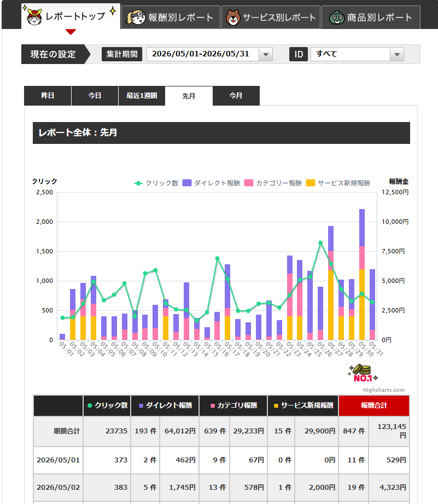The width and height of the screenshot is (438, 504).
Task: Switch to 商品別レポート tab
Action: tap(371, 18)
